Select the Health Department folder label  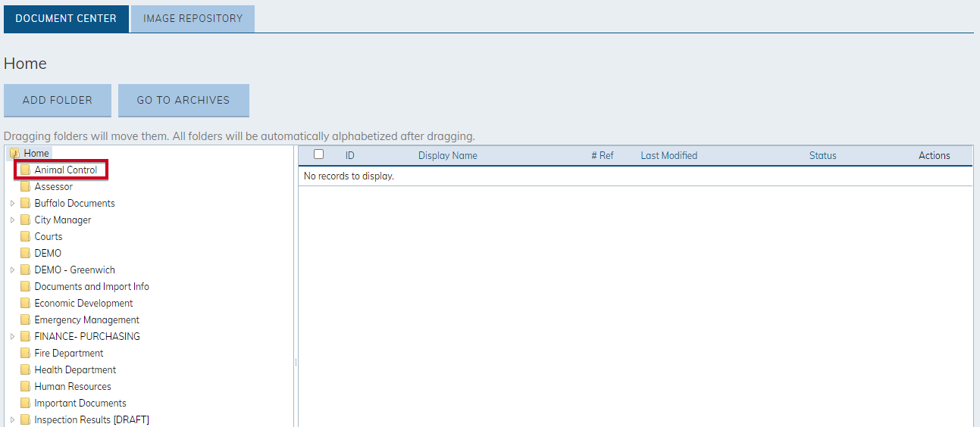[x=75, y=370]
